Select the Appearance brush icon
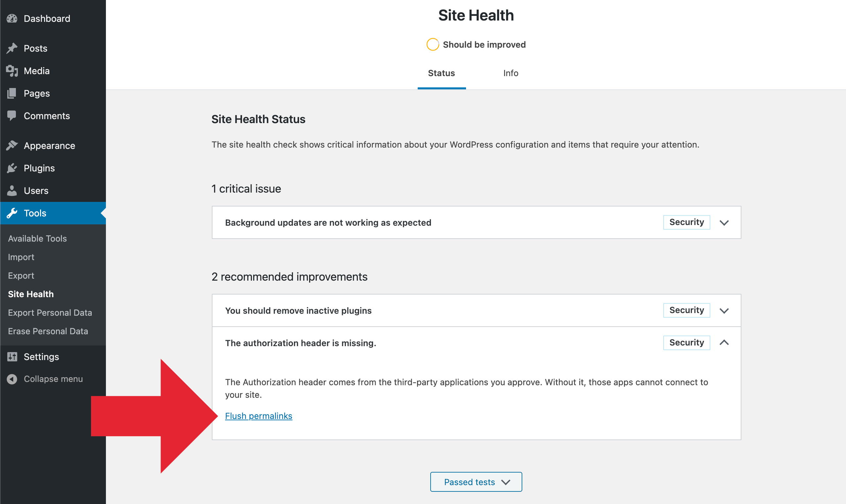 (x=12, y=145)
